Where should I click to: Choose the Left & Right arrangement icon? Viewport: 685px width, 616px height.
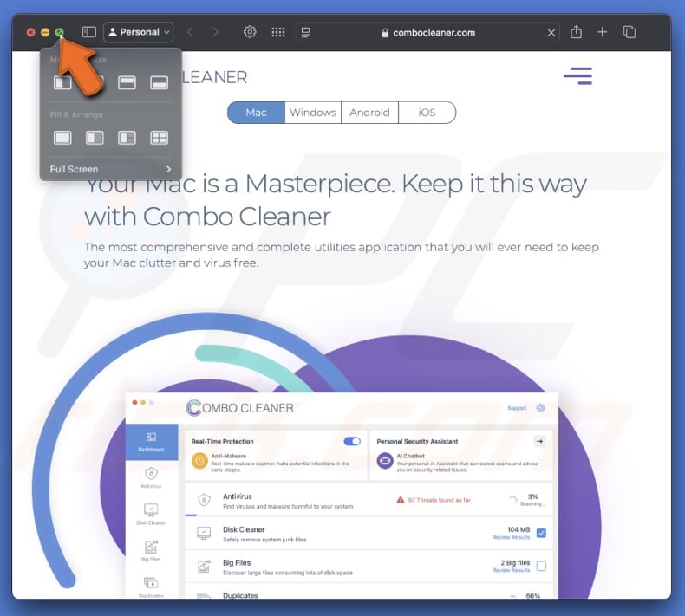(x=95, y=138)
